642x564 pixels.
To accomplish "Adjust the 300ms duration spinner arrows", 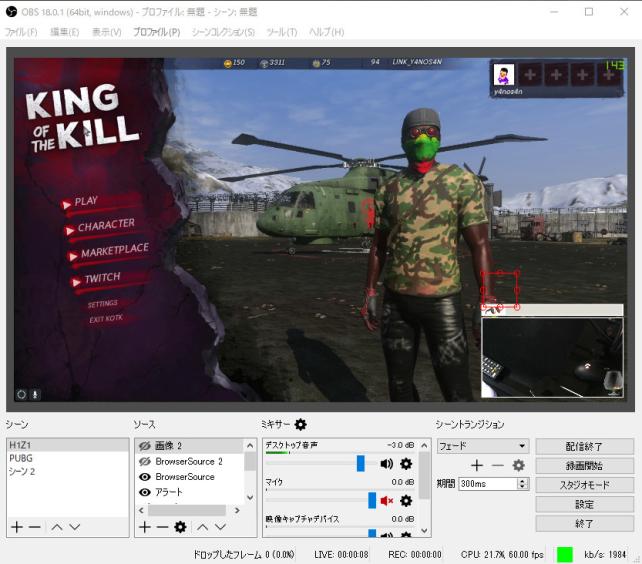I will click(x=522, y=484).
